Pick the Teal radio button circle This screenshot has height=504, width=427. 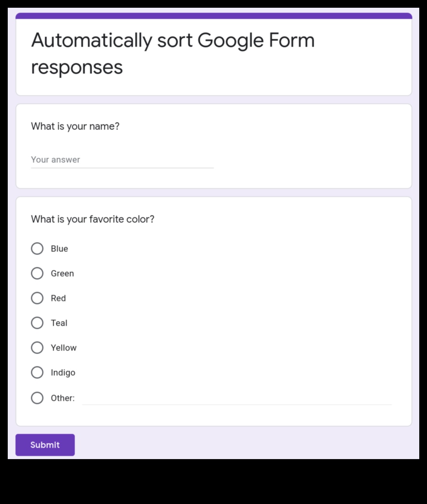click(37, 323)
